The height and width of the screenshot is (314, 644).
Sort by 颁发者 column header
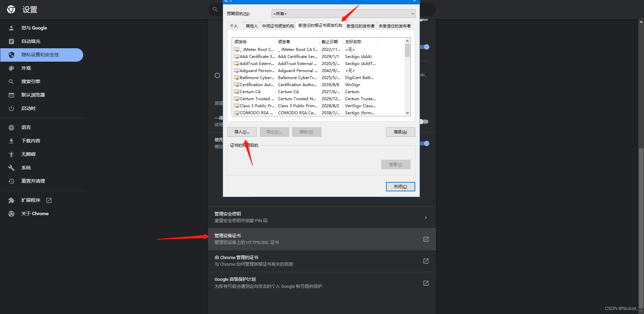point(298,42)
